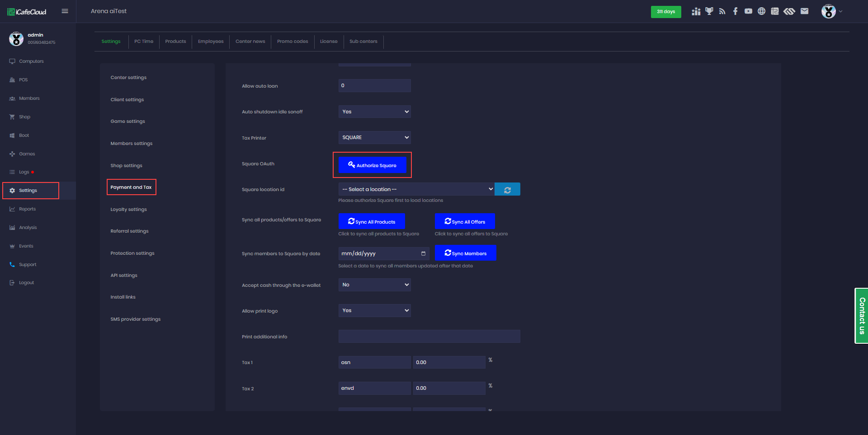Viewport: 868px width, 435px height.
Task: Click the RSS feed icon
Action: [x=722, y=11]
